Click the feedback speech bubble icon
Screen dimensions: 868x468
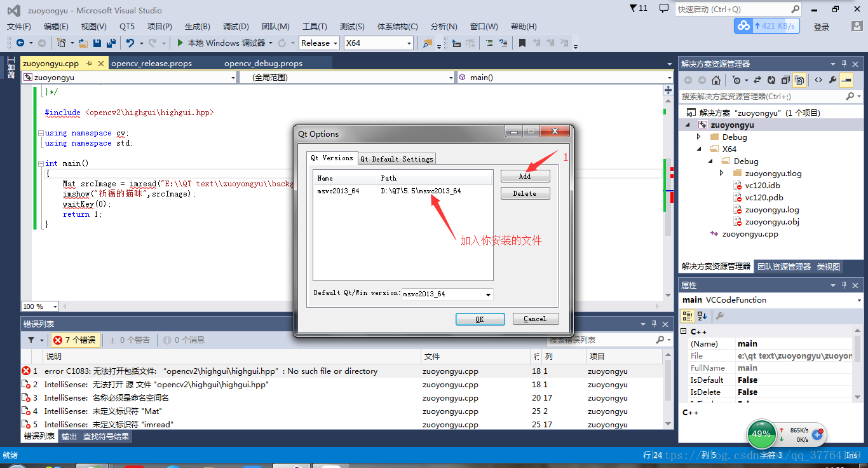coord(664,8)
